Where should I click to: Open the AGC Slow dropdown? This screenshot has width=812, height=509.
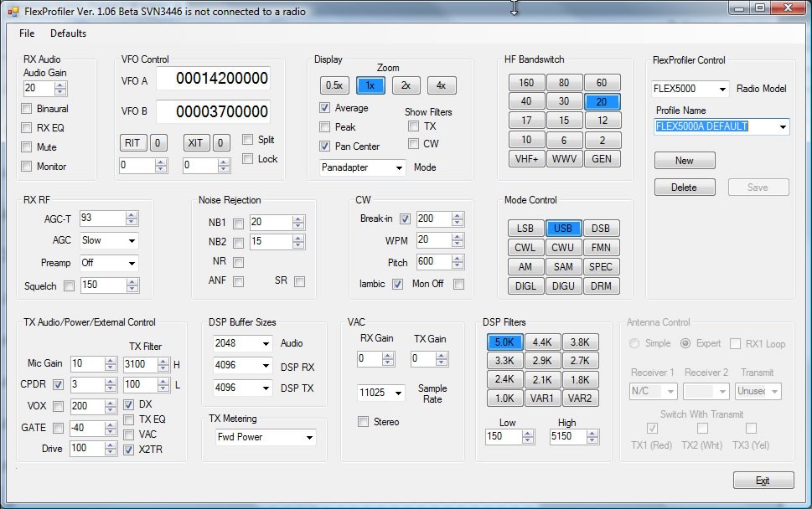point(132,240)
